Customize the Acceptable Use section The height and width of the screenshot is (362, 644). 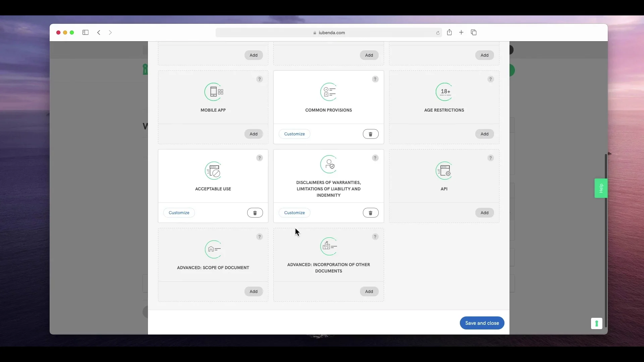[x=179, y=213]
